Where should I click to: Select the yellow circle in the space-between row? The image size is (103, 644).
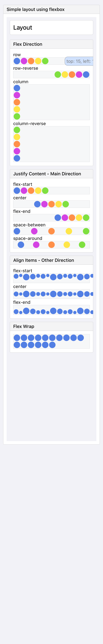point(69,231)
